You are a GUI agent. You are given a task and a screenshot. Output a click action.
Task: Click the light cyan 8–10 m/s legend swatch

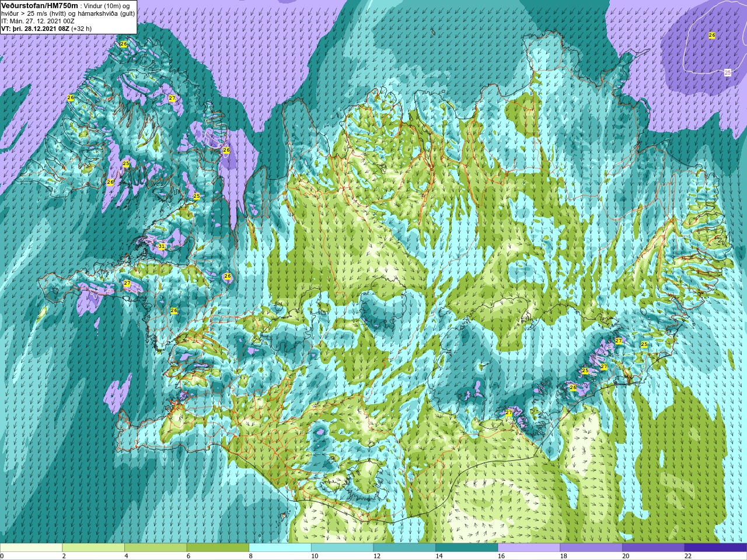[280, 547]
